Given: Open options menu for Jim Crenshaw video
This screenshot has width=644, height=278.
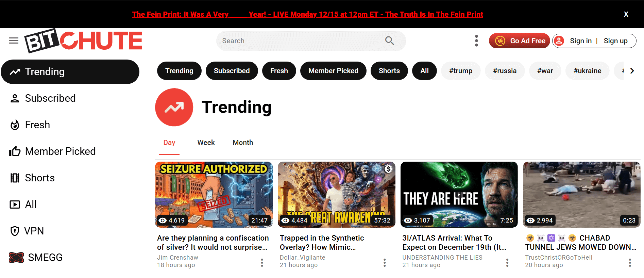Looking at the screenshot, I should click(x=262, y=263).
